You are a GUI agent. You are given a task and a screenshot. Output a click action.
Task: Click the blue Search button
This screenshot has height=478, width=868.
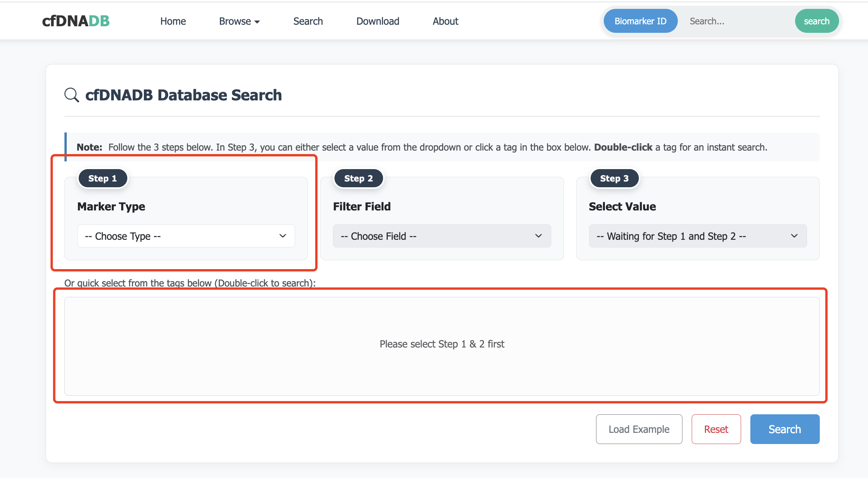785,429
